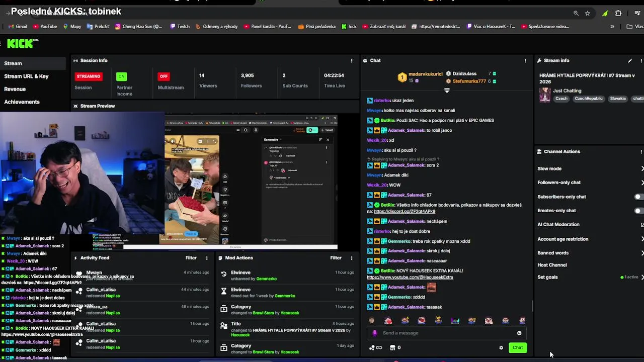Screen dimensions: 644x362
Task: Click the green Chat send button
Action: [518, 348]
